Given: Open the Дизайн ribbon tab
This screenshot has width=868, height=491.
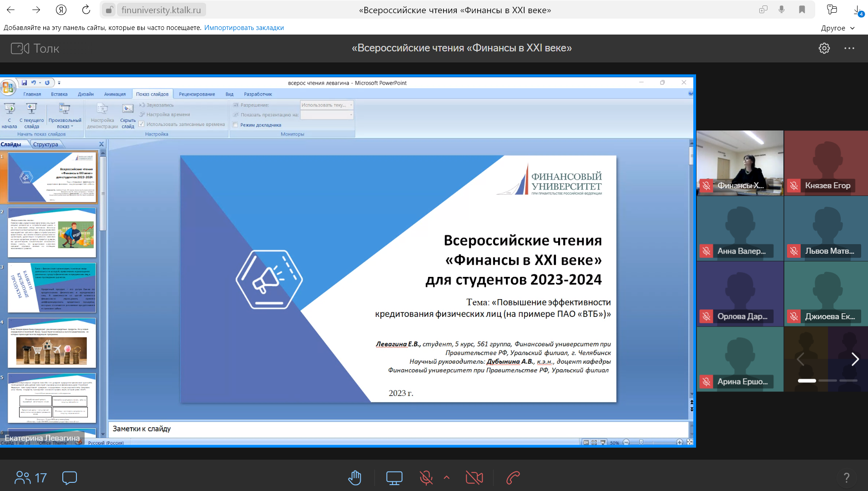Looking at the screenshot, I should click(x=86, y=94).
